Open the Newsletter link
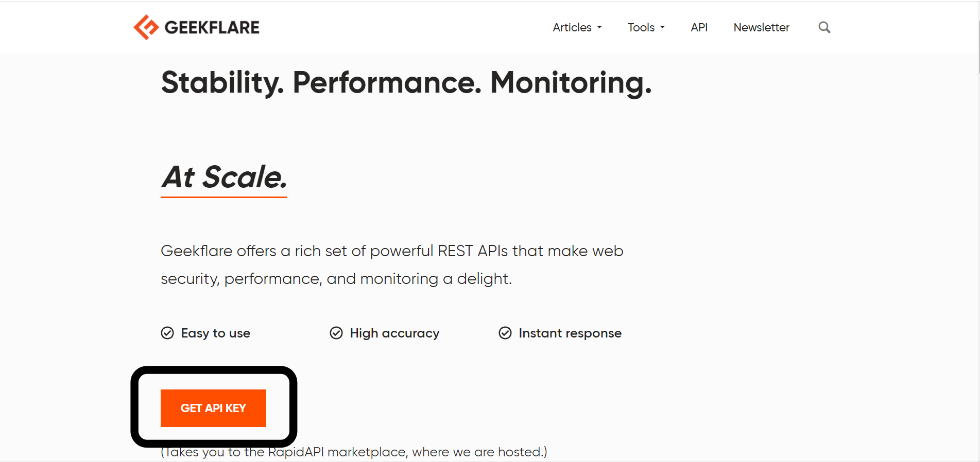Screen dimensions: 980x462 click(761, 27)
